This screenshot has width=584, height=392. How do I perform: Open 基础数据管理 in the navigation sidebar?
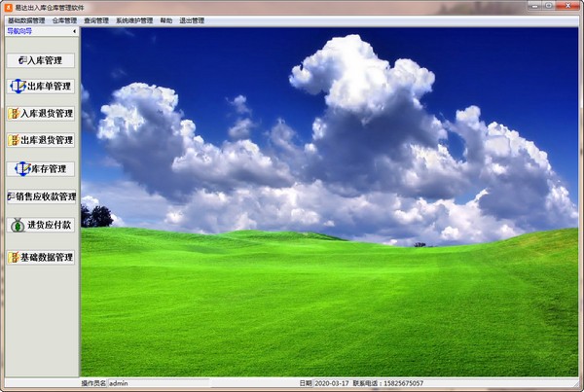click(41, 257)
